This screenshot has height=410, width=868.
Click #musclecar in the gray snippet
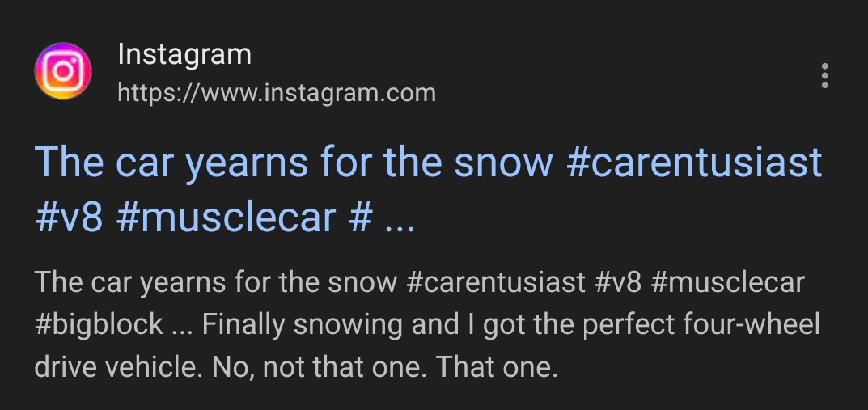pyautogui.click(x=727, y=284)
